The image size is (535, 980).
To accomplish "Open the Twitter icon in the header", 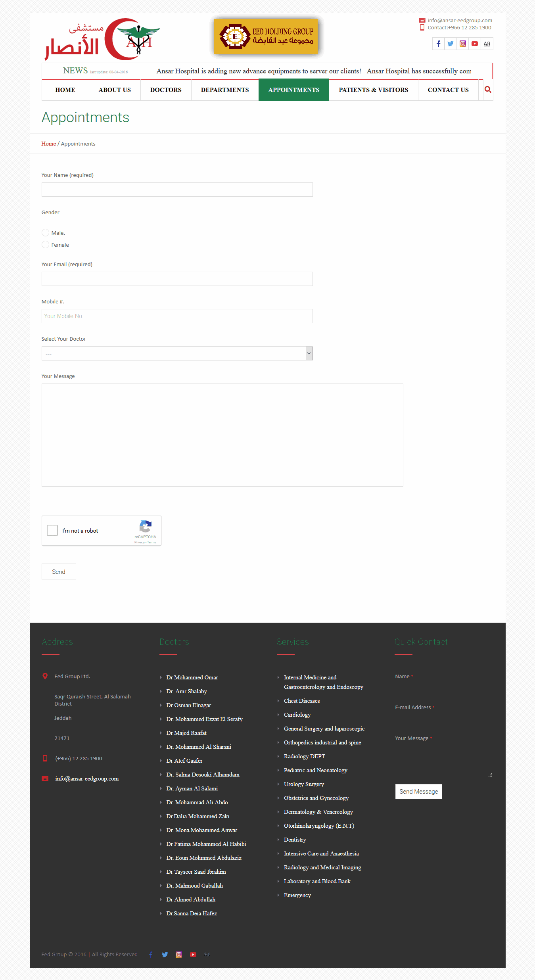I will (451, 44).
